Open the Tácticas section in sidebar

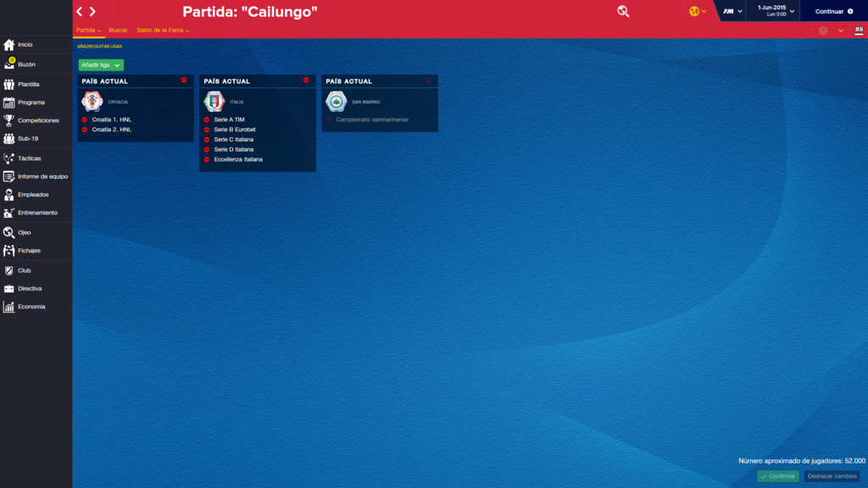(x=30, y=158)
